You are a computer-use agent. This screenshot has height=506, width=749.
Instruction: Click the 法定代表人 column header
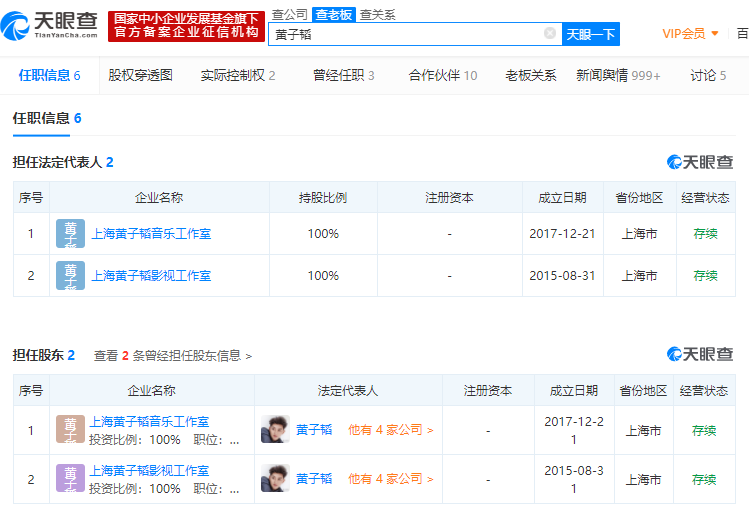click(x=348, y=390)
